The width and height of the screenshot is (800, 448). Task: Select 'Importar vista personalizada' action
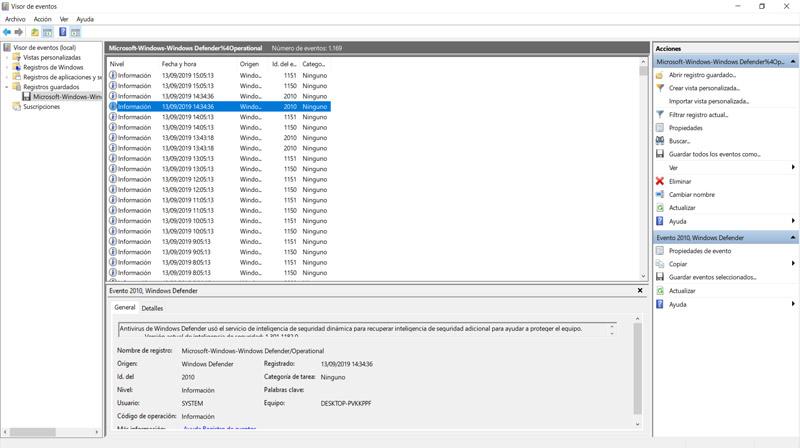[709, 102]
